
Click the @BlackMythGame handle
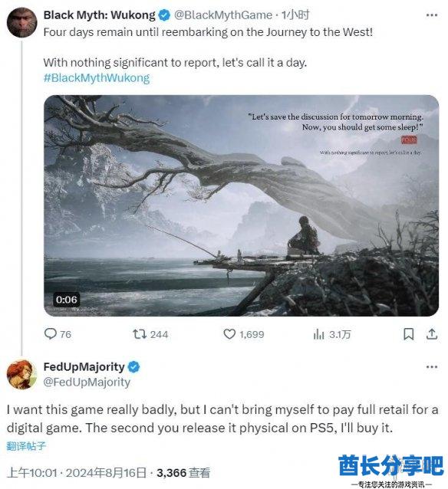[223, 15]
